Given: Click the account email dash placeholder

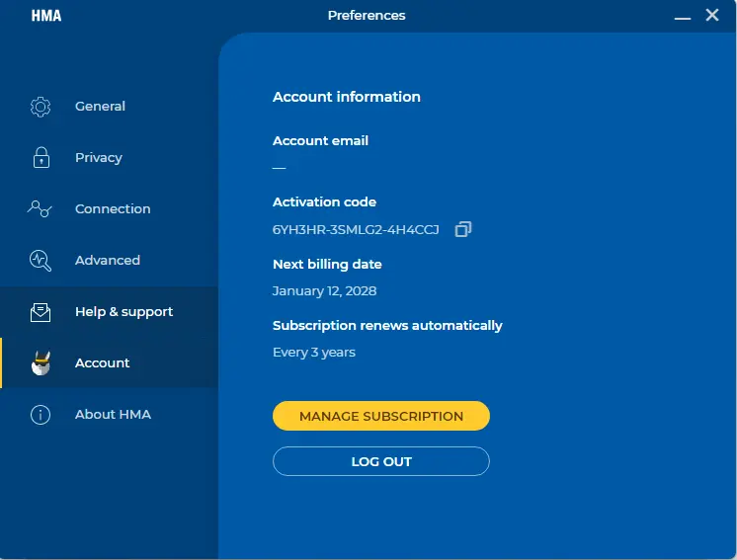Looking at the screenshot, I should pyautogui.click(x=280, y=168).
